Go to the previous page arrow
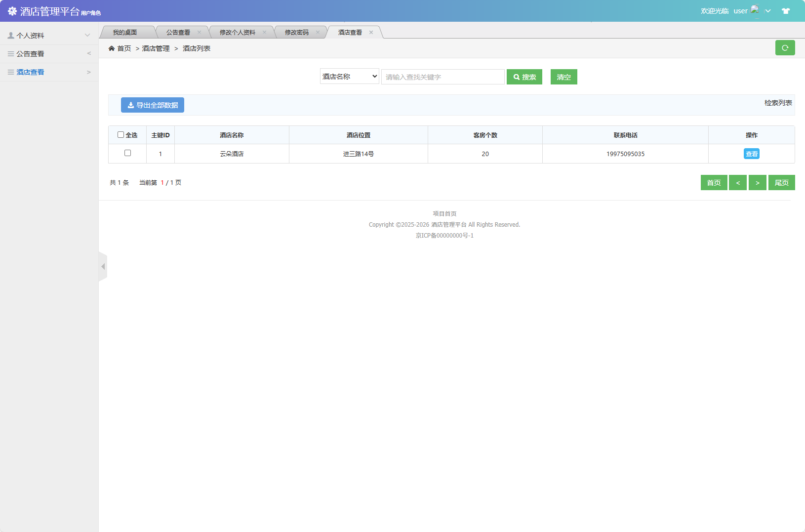The height and width of the screenshot is (532, 805). (x=738, y=183)
